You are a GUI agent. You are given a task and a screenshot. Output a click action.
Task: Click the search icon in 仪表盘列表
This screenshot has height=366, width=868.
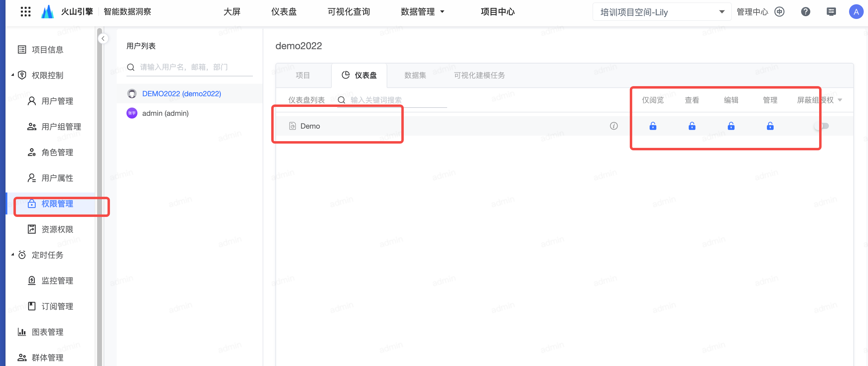tap(341, 100)
